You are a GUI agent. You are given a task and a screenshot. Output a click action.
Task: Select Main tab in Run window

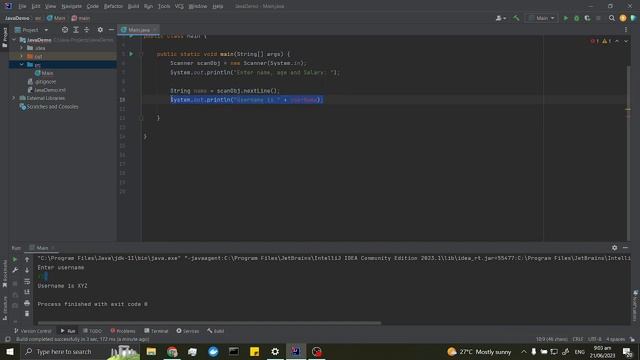(42, 248)
